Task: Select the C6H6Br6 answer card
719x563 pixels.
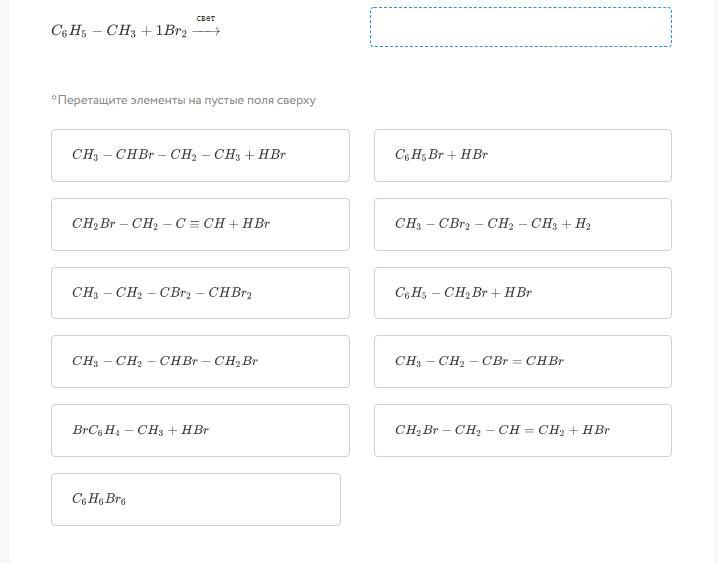Action: click(x=195, y=499)
